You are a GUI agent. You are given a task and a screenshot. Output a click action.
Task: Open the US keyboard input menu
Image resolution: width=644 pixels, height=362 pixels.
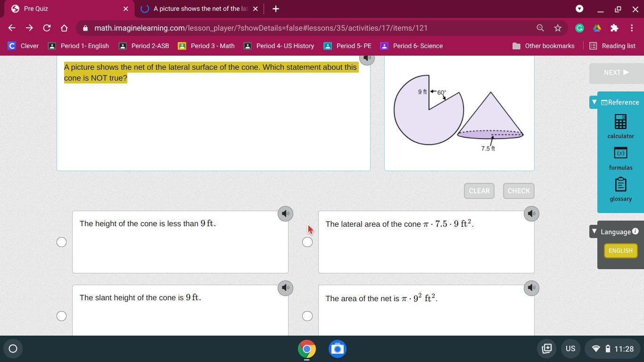point(570,349)
